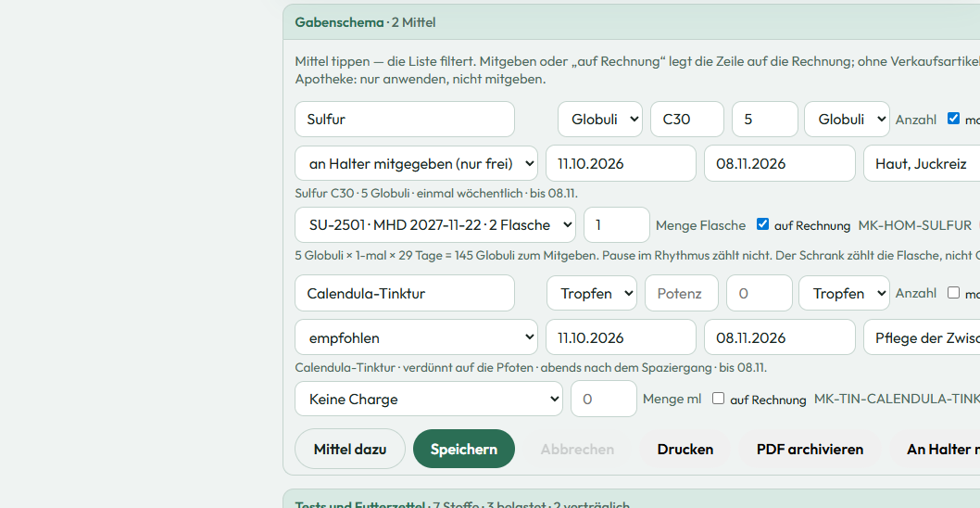Open the 'Keine Charge' batch dropdown
The height and width of the screenshot is (508, 980).
point(429,399)
